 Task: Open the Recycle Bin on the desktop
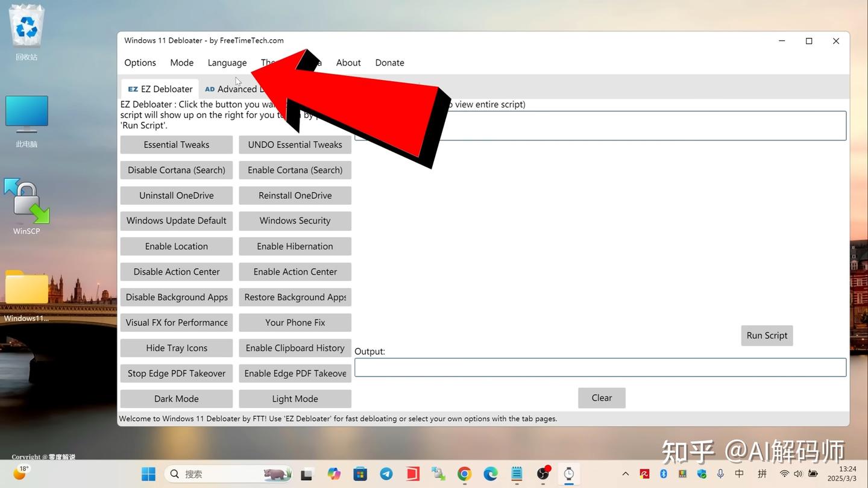pos(26,26)
